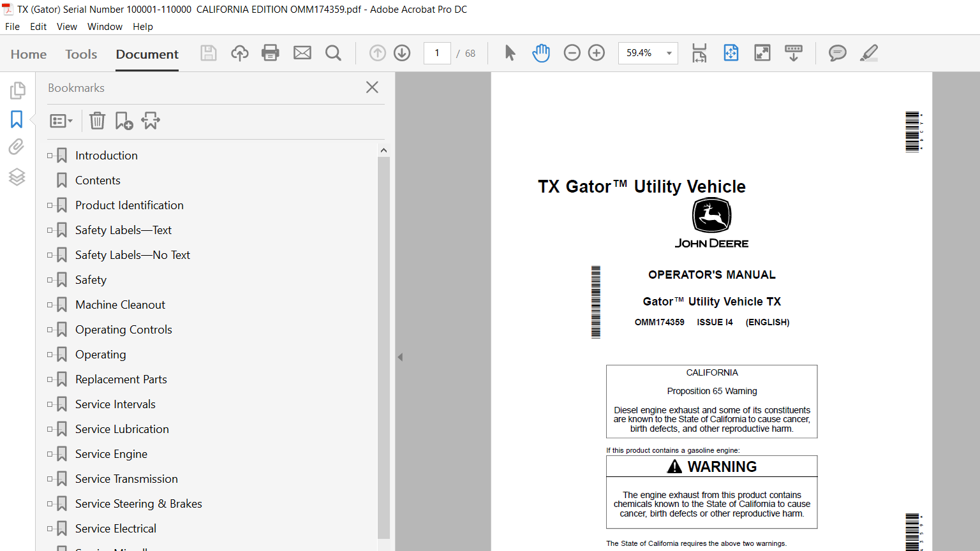
Task: Open the Operating bookmark
Action: [101, 355]
